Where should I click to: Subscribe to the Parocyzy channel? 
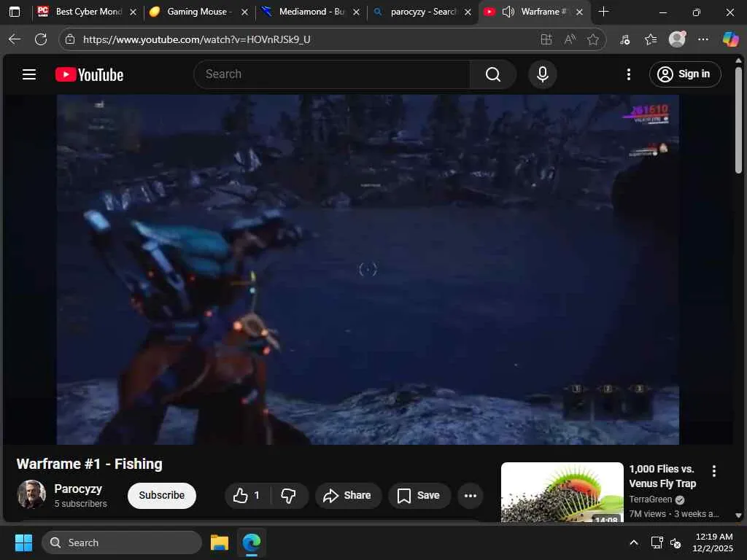click(161, 496)
